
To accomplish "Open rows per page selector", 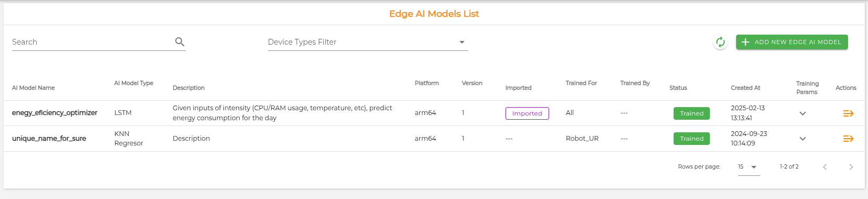I will coord(749,167).
